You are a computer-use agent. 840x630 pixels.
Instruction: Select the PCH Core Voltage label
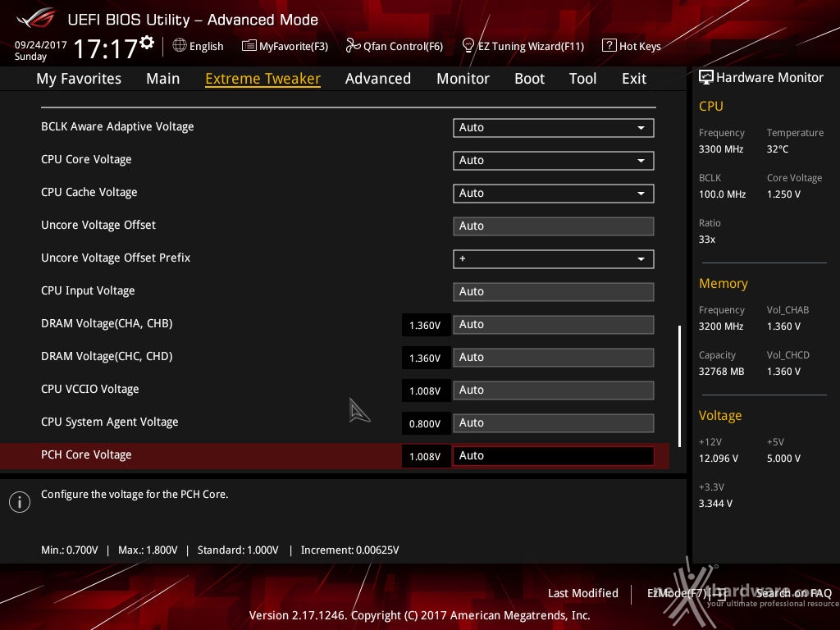(x=86, y=454)
